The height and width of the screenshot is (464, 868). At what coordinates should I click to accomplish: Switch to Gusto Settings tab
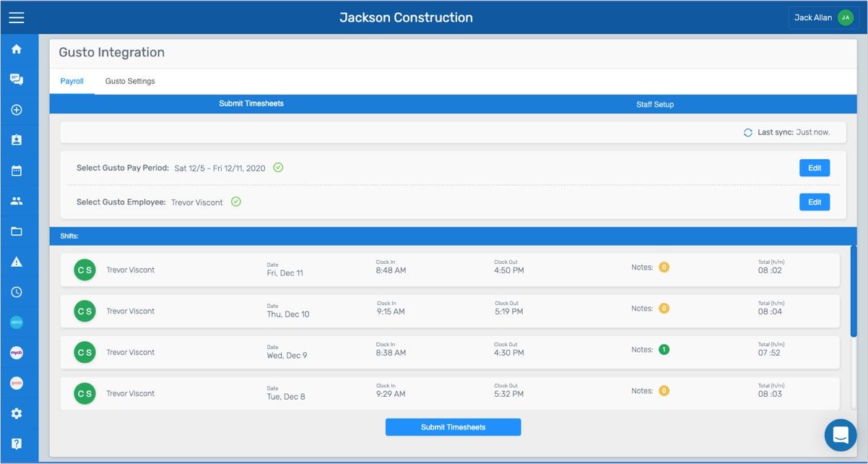(130, 81)
